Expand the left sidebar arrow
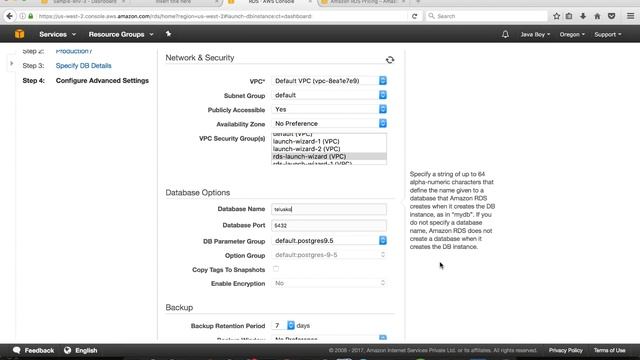 tap(11, 63)
